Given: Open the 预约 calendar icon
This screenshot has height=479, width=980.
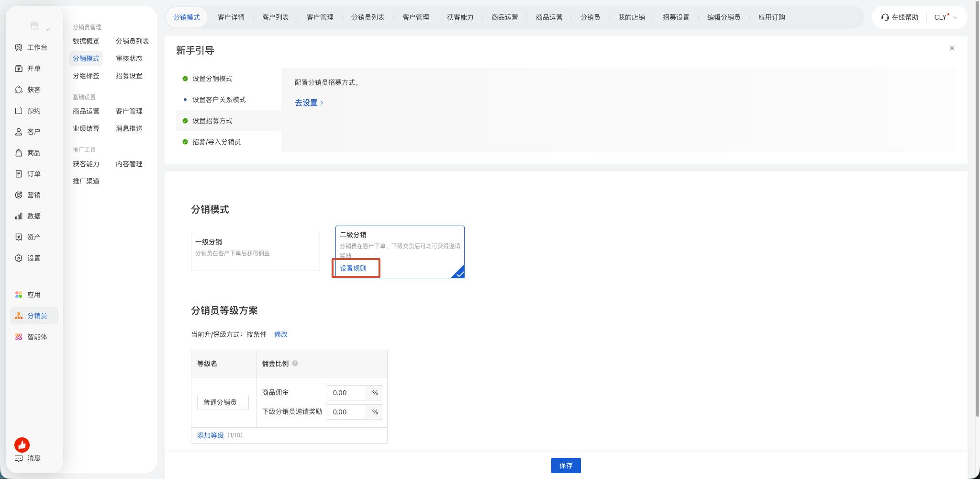Looking at the screenshot, I should point(19,111).
